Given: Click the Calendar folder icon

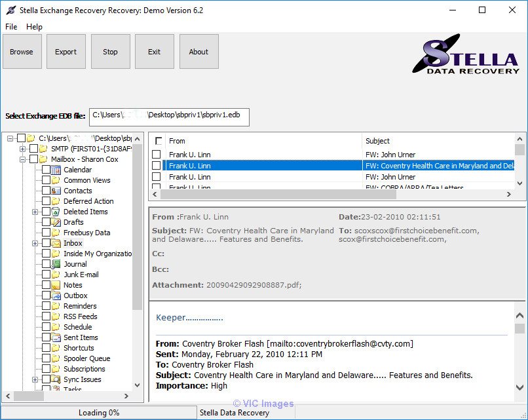Looking at the screenshot, I should click(56, 170).
